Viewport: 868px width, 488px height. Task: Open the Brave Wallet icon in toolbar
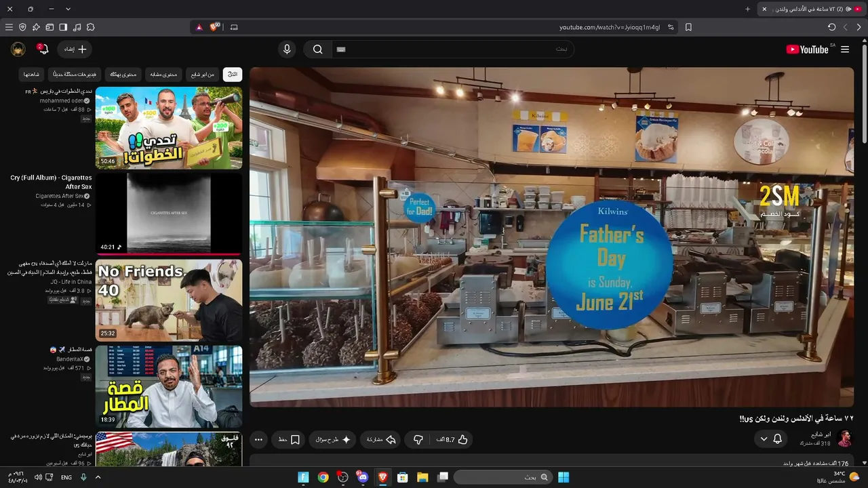(50, 27)
